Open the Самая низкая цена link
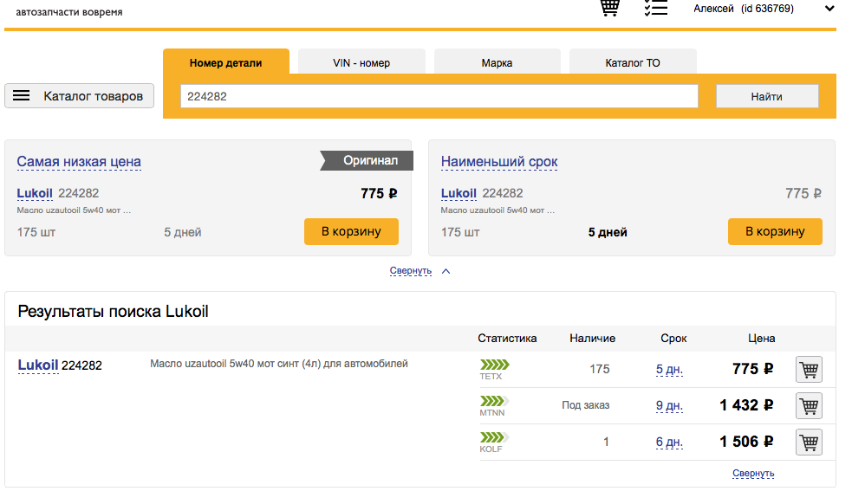This screenshot has width=865, height=504. 79,162
